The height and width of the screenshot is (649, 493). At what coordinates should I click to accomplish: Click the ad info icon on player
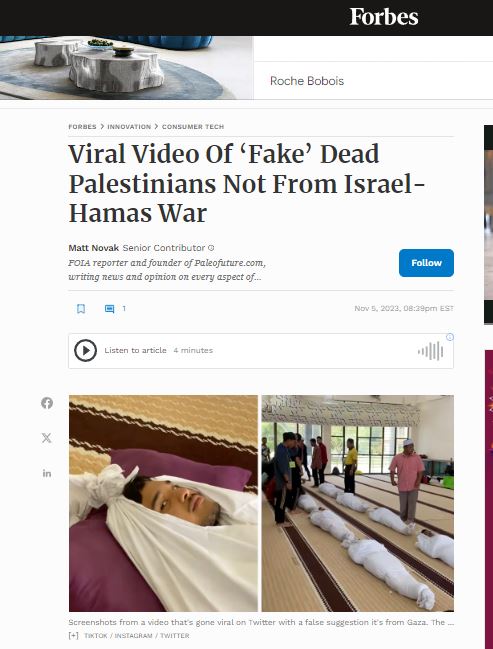coord(450,337)
